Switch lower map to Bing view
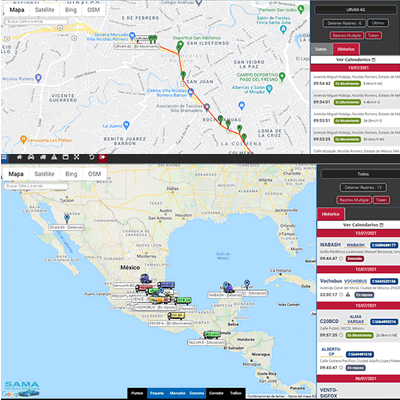This screenshot has height=400, width=400. point(71,174)
